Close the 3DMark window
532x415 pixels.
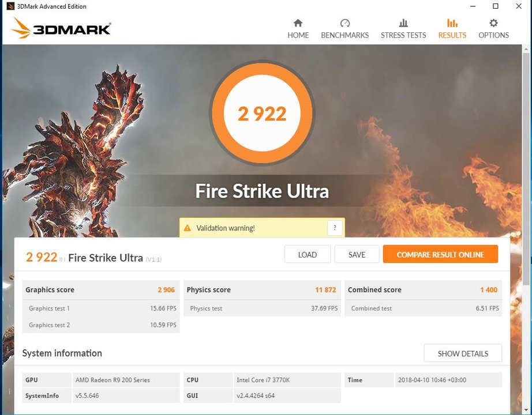pyautogui.click(x=518, y=6)
